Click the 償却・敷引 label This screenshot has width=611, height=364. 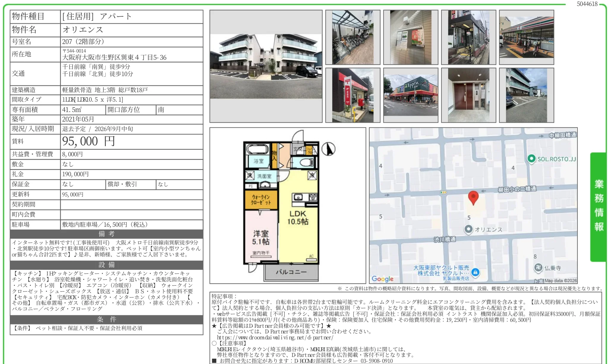[122, 184]
